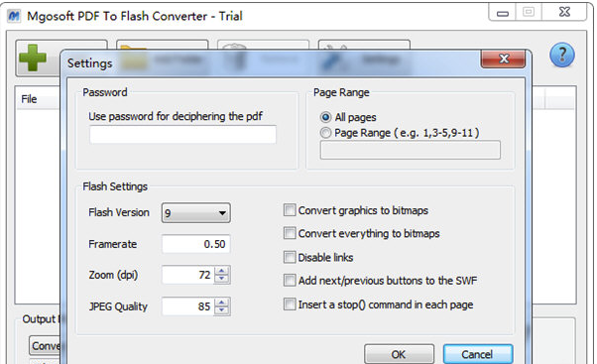Check Insert a stop() command option
The width and height of the screenshot is (597, 364).
[290, 304]
